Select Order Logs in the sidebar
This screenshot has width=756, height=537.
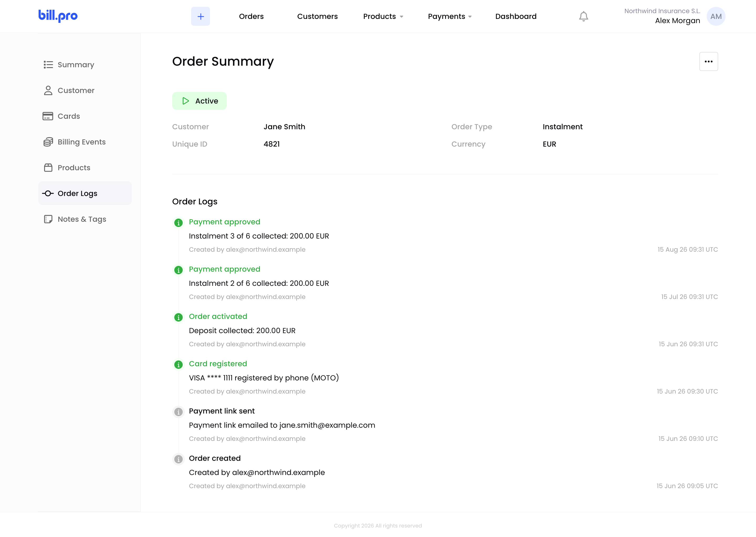[85, 193]
